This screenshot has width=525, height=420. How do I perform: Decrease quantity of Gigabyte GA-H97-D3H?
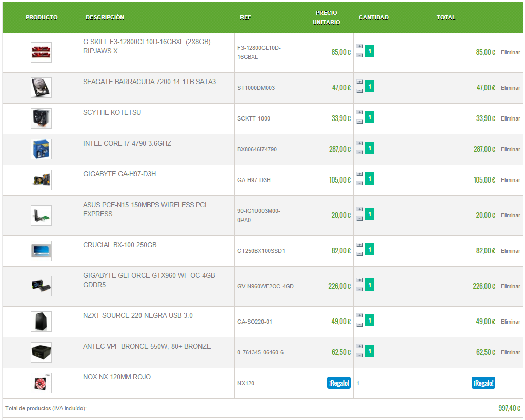359,183
